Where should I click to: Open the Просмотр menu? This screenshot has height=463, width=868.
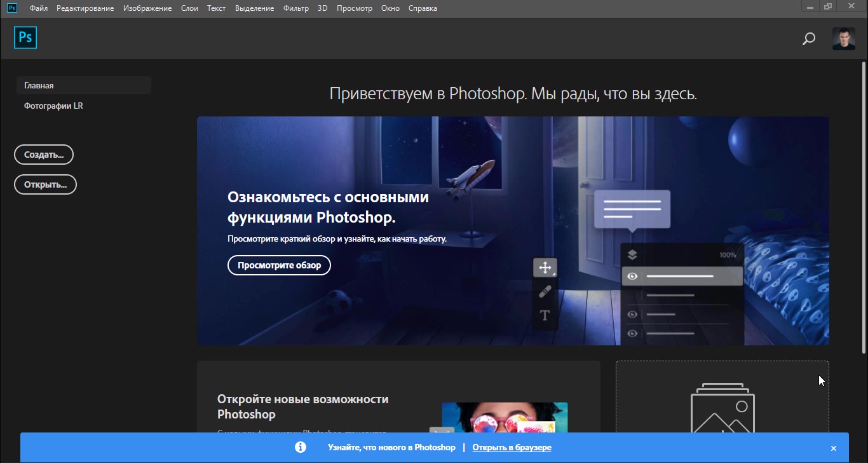[x=355, y=8]
